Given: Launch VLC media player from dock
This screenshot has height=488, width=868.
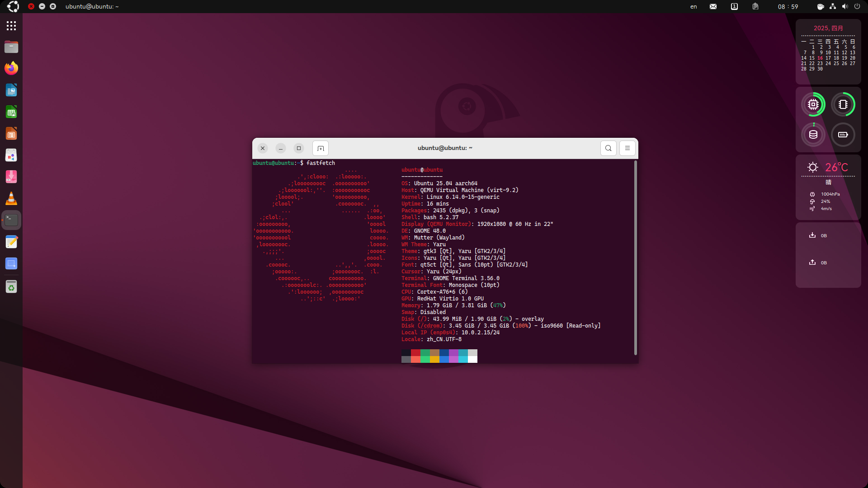Looking at the screenshot, I should (11, 198).
